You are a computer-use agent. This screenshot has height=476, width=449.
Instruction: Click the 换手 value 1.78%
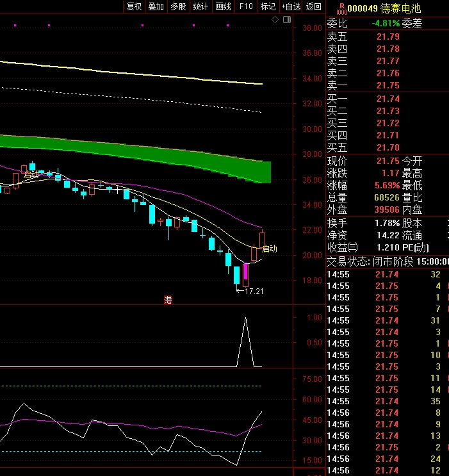387,223
